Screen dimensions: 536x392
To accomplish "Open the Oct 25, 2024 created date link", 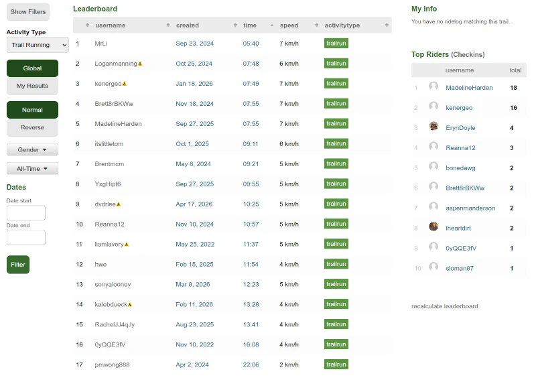I will [194, 64].
